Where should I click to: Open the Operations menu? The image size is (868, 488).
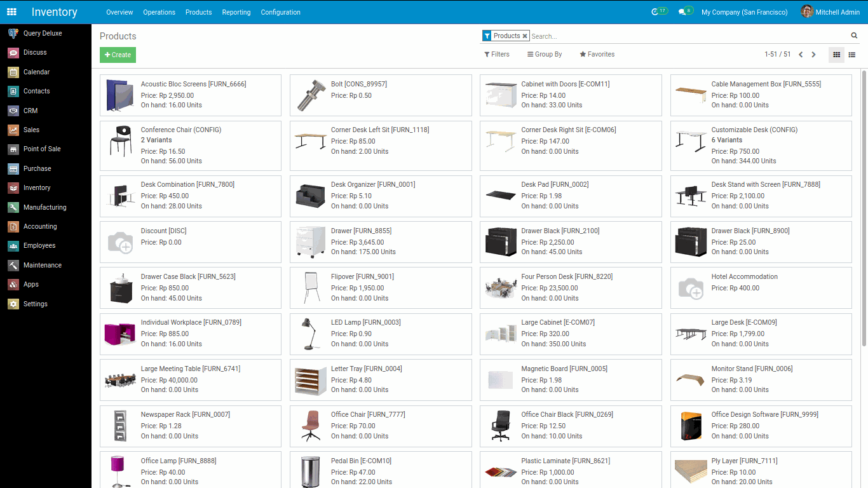click(159, 12)
